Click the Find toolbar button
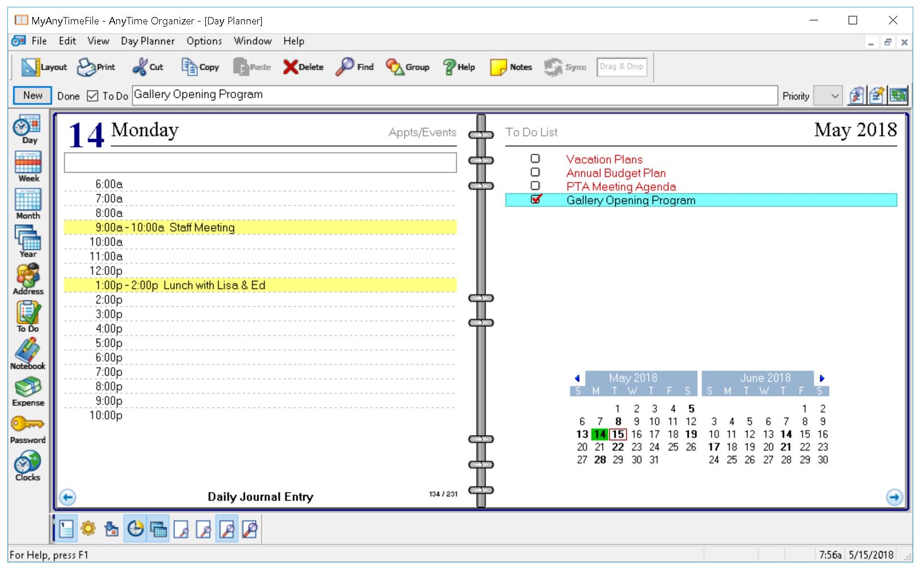Screen dimensions: 924x571 (354, 66)
